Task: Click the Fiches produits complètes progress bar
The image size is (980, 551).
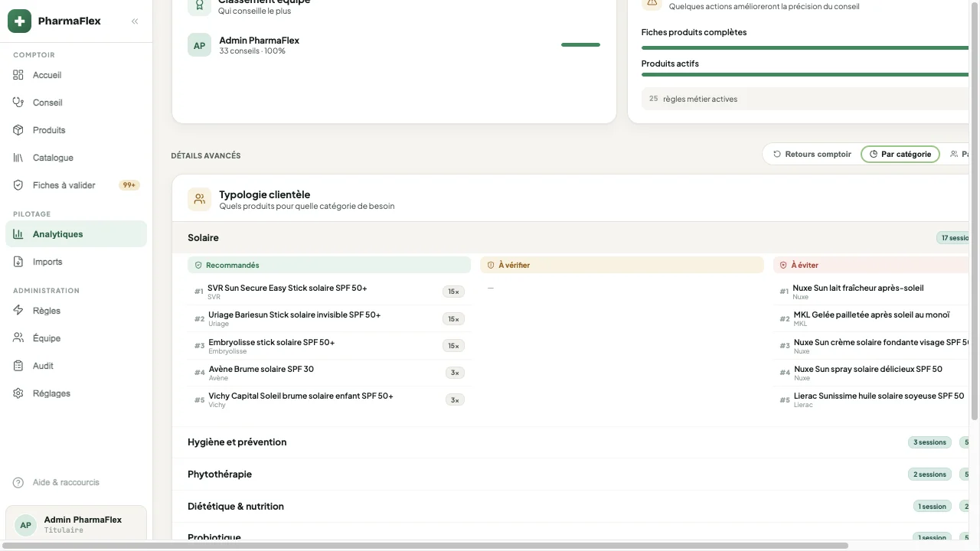Action: [x=805, y=47]
